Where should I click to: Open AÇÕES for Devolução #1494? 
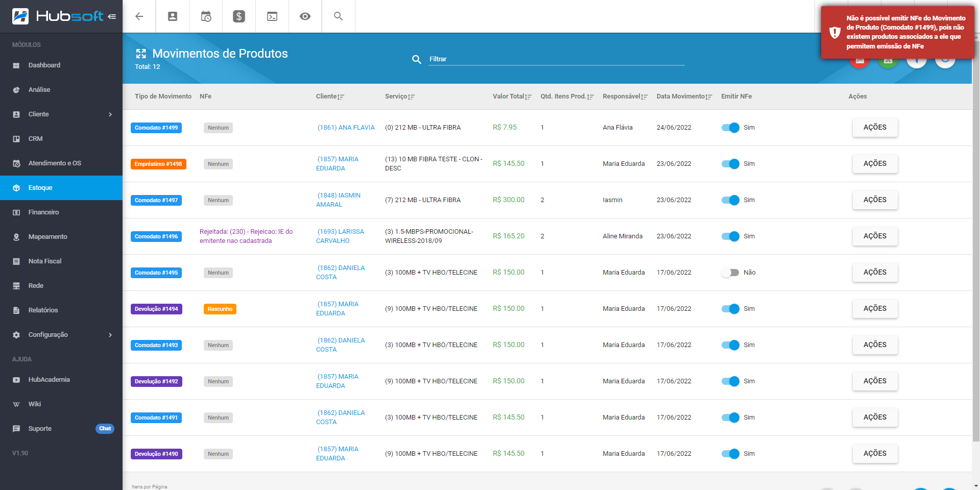(x=875, y=309)
